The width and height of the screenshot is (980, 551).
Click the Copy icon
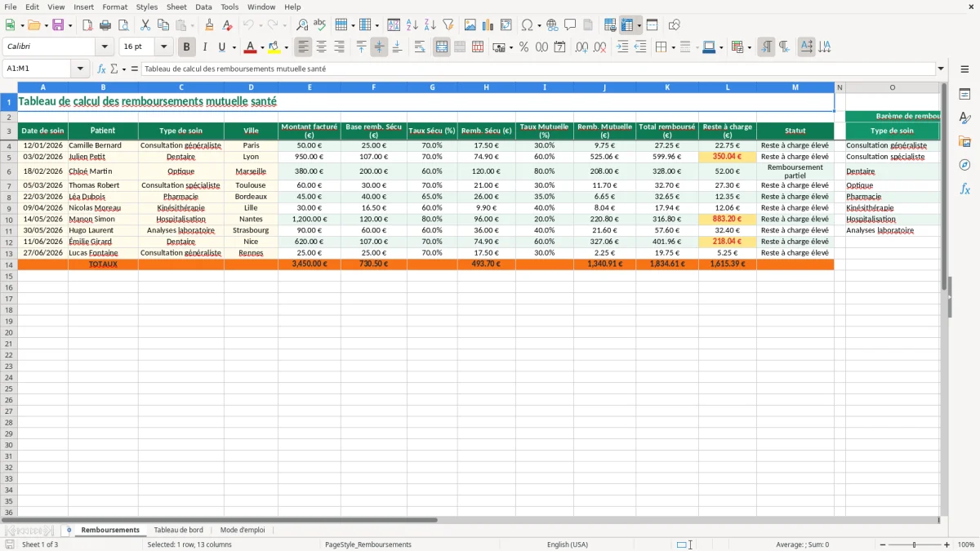[163, 25]
